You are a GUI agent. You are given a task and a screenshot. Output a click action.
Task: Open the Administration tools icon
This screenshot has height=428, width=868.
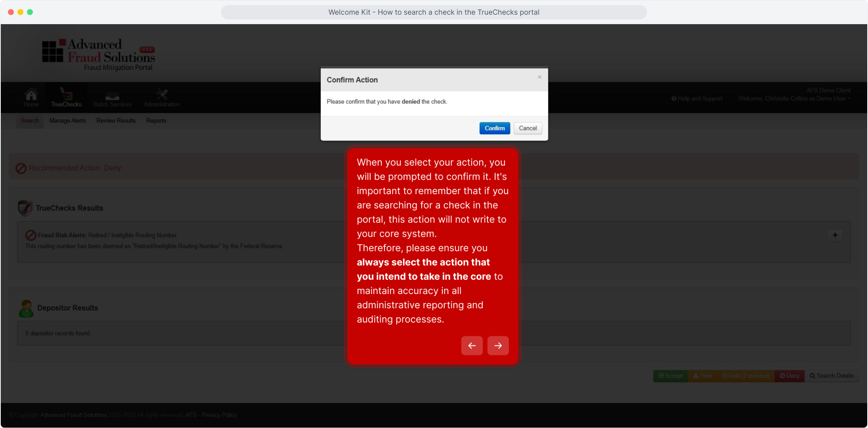(x=162, y=94)
